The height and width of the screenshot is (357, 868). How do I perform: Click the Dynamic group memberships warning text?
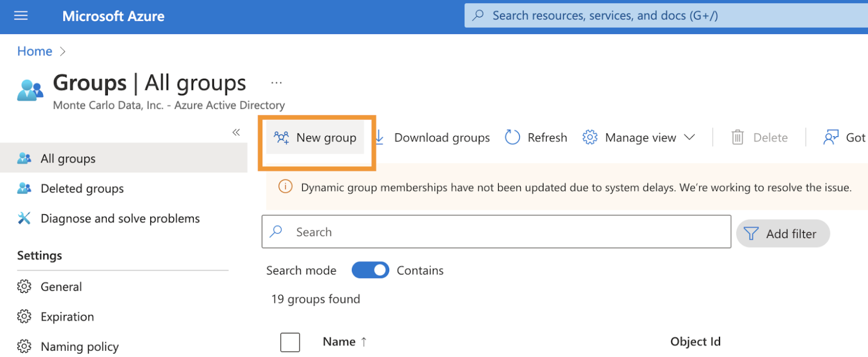576,187
